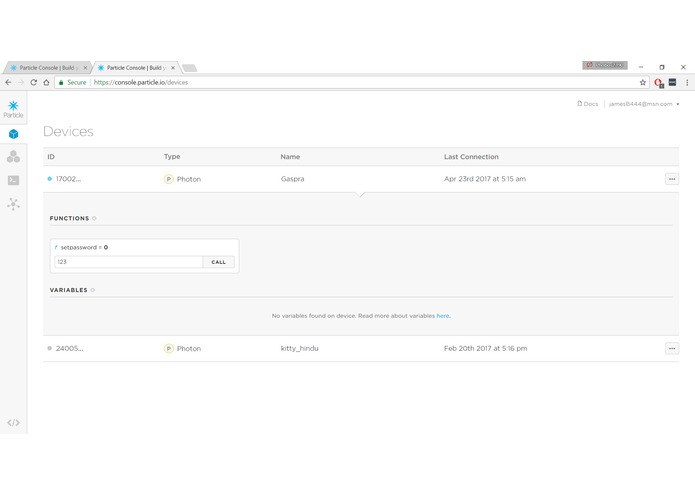Image resolution: width=695 pixels, height=494 pixels.
Task: Switch to the first Particle Console tab
Action: (46, 68)
